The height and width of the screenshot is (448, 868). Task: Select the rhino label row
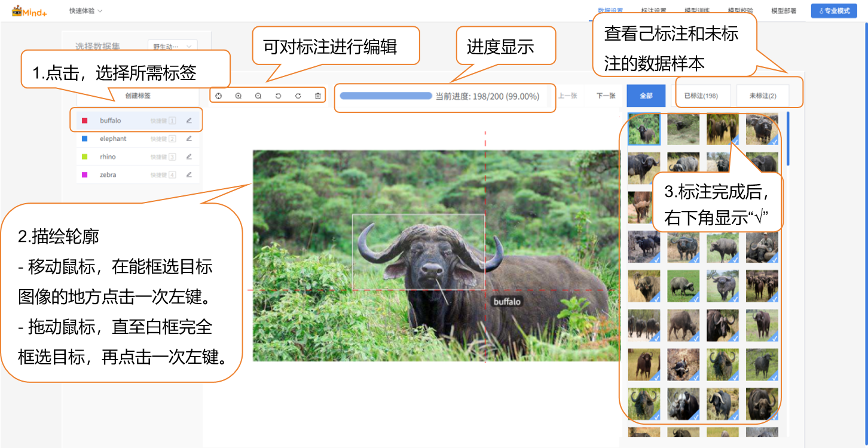(137, 157)
